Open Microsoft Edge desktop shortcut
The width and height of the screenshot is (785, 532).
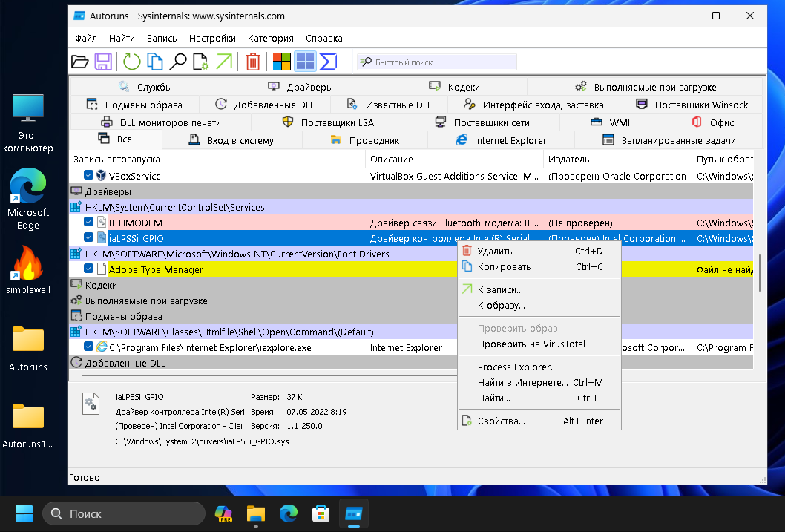coord(28,198)
